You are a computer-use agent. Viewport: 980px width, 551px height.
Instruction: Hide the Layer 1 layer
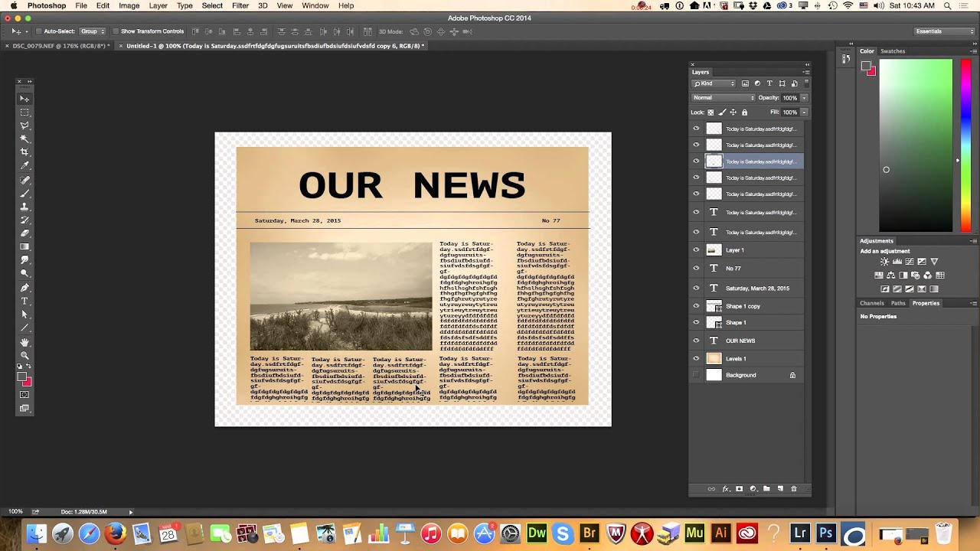(x=696, y=250)
